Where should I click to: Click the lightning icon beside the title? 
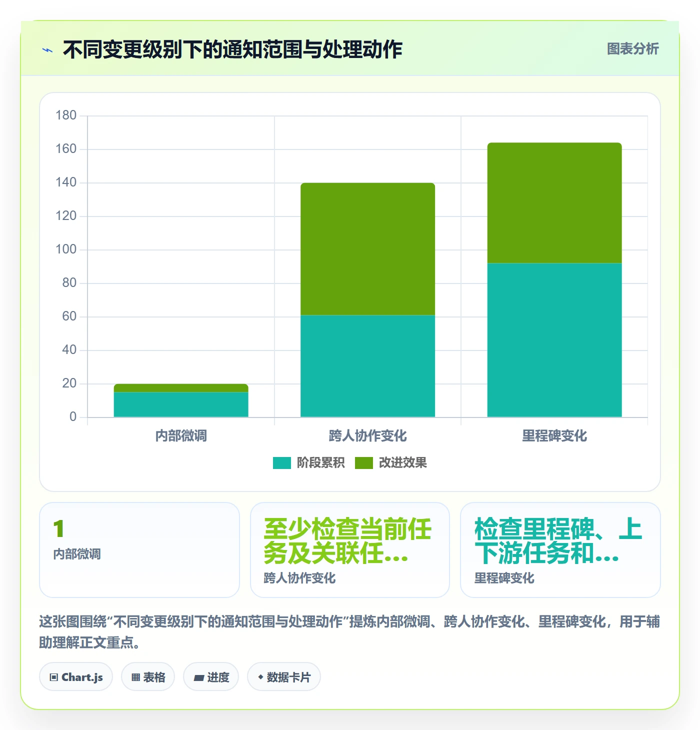[47, 50]
